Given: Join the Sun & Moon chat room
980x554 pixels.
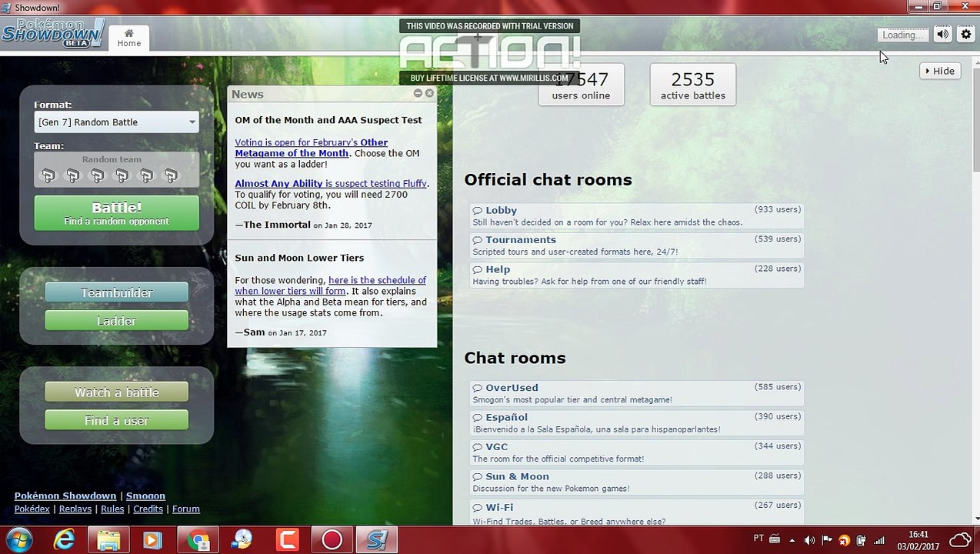Looking at the screenshot, I should [636, 482].
